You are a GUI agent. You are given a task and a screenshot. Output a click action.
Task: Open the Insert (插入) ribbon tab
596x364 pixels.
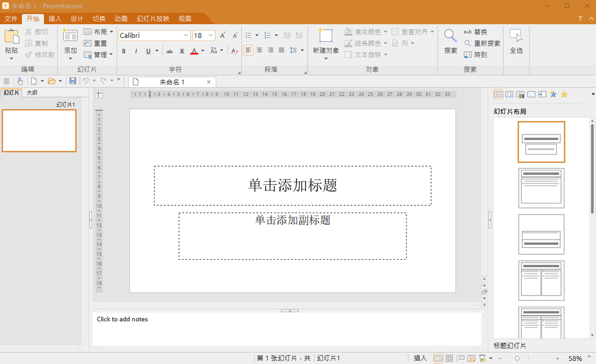[x=55, y=19]
